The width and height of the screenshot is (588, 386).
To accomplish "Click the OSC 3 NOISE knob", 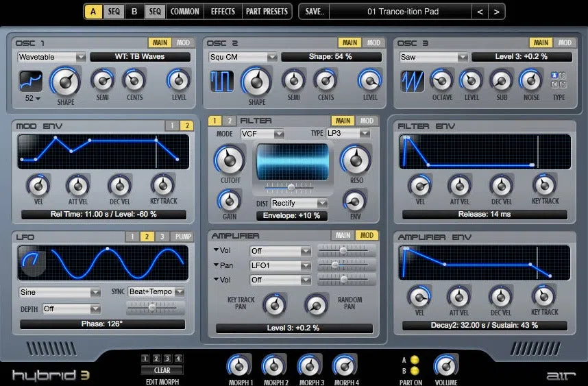I will point(530,80).
